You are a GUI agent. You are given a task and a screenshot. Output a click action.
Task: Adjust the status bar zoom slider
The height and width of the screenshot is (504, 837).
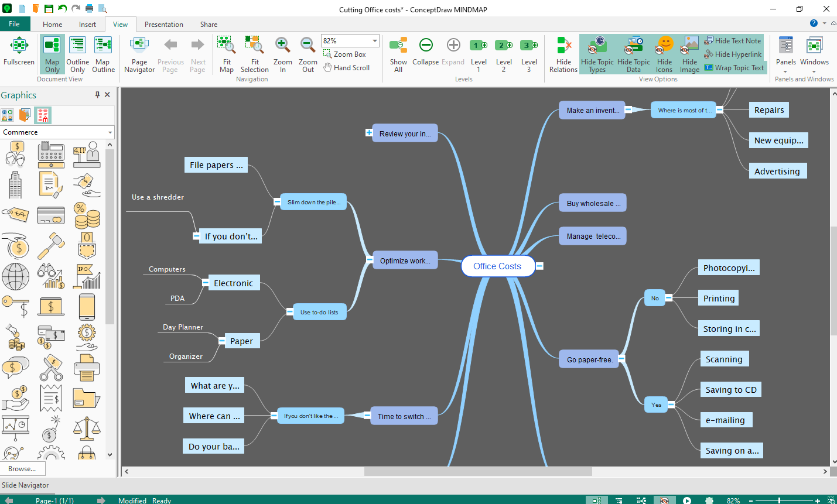pos(779,500)
